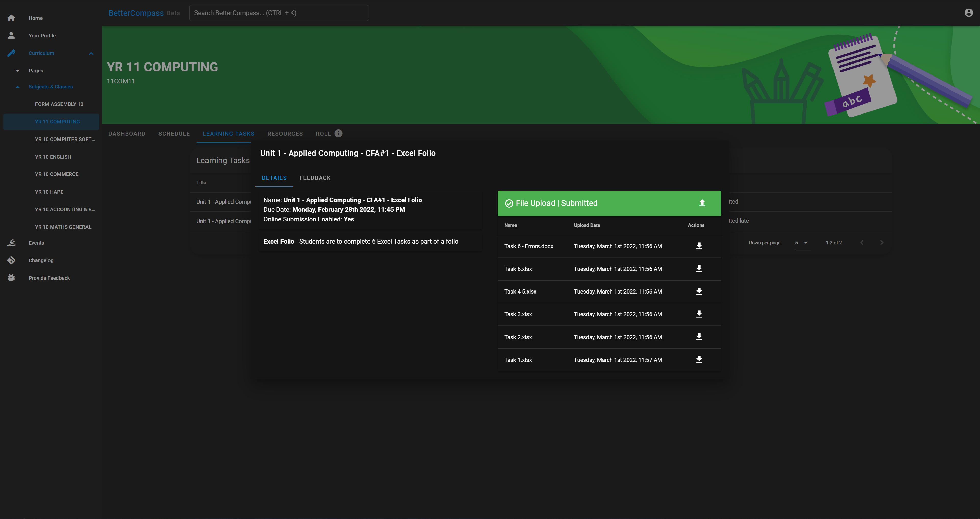The width and height of the screenshot is (980, 519).
Task: Click the Search BetterCompass field
Action: point(278,13)
